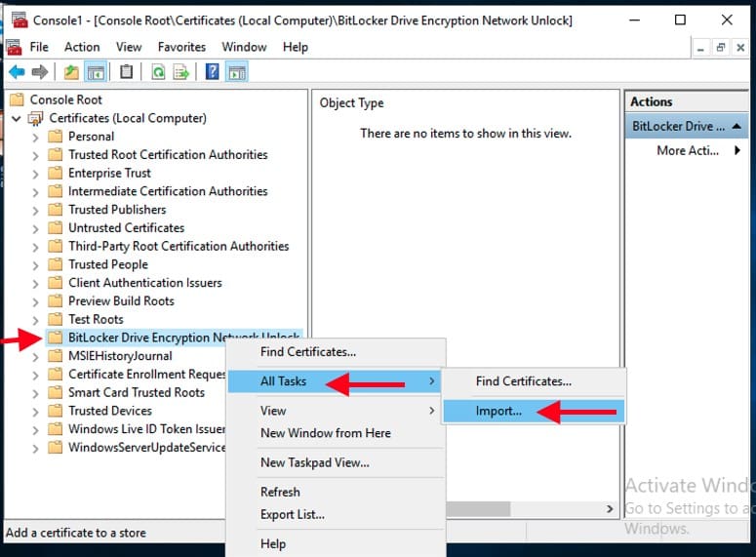The width and height of the screenshot is (756, 557).
Task: Toggle the Show/Hide Console Tree icon
Action: pos(96,72)
